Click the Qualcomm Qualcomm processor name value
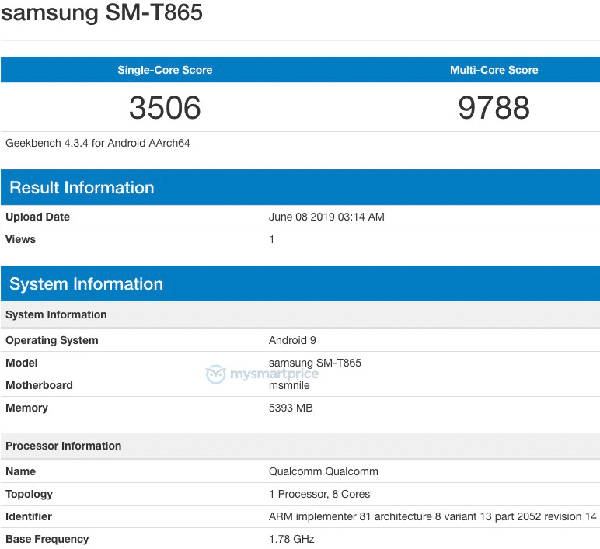The height and width of the screenshot is (549, 600). pyautogui.click(x=324, y=471)
